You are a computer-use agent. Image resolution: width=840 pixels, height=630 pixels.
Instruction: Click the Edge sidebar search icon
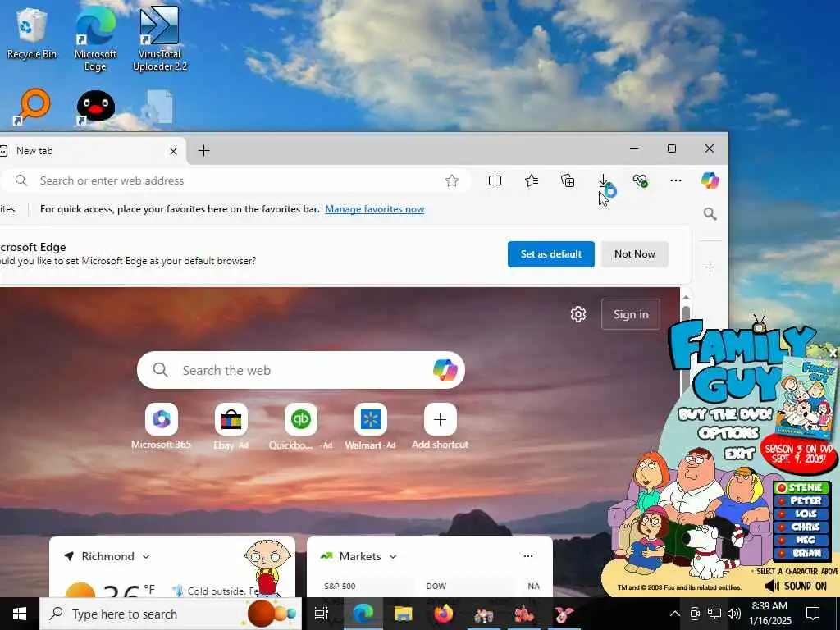[x=710, y=214]
